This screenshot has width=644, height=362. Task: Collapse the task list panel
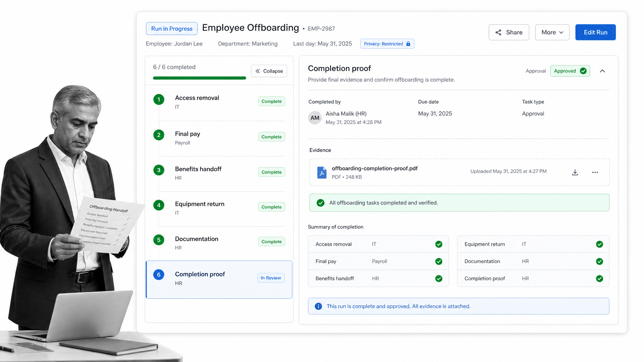tap(269, 71)
